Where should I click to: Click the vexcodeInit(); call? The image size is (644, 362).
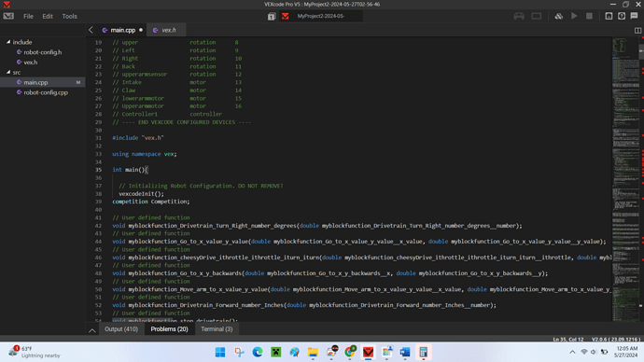pos(141,194)
